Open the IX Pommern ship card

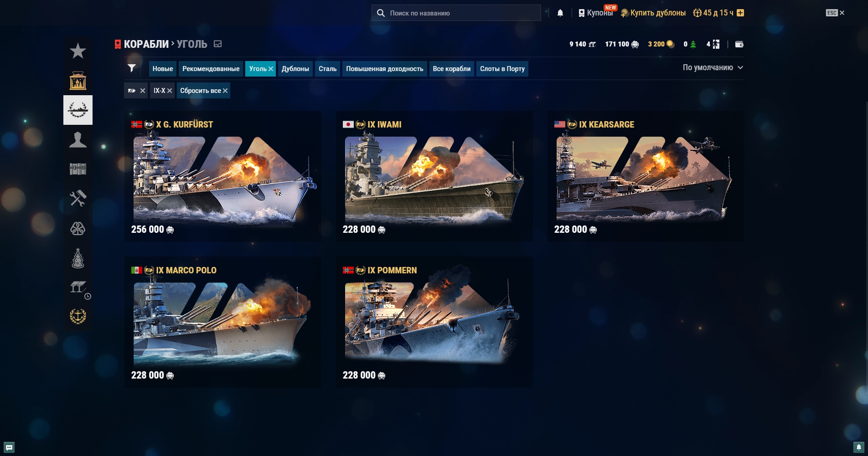(434, 322)
